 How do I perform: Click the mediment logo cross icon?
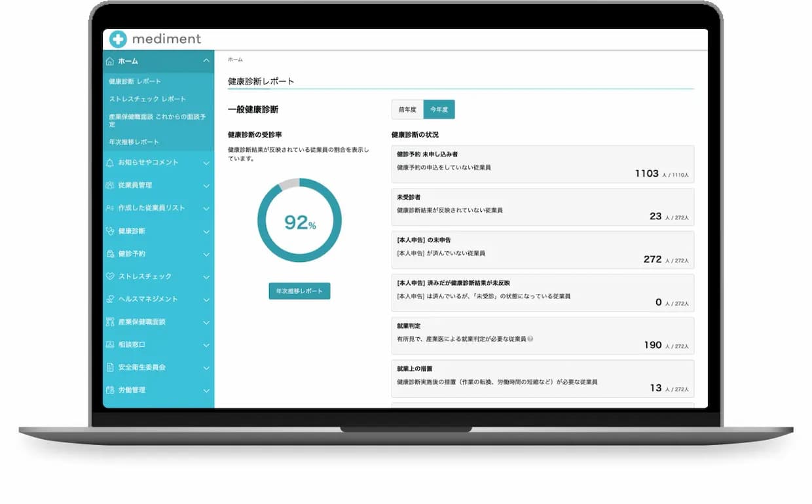118,39
